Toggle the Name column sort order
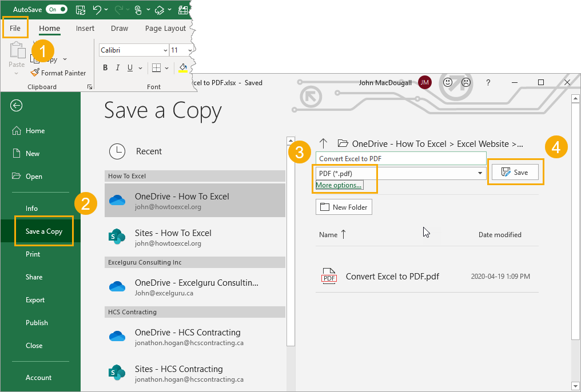The image size is (581, 392). 332,234
